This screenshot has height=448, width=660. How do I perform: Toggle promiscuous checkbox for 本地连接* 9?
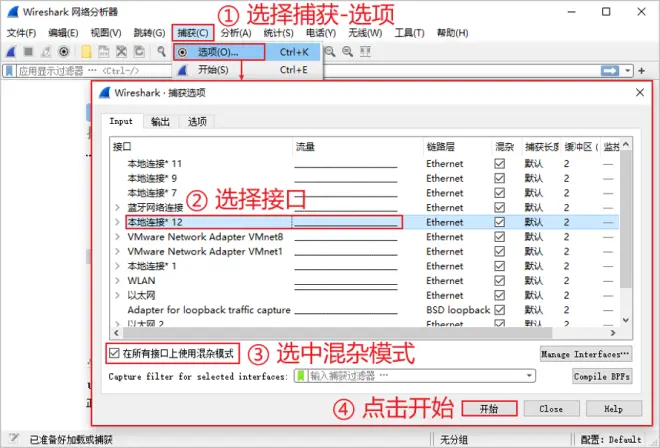click(500, 178)
